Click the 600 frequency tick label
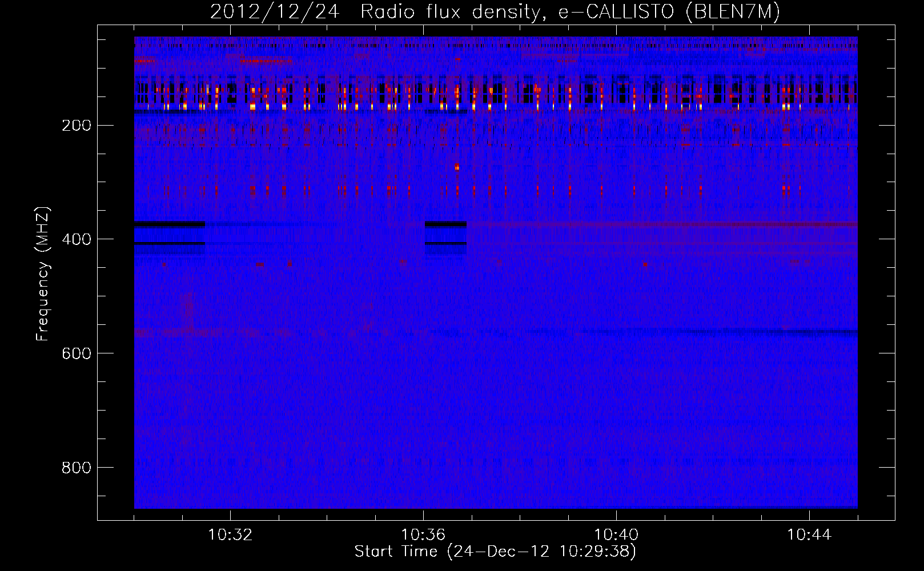The width and height of the screenshot is (924, 571). (77, 354)
